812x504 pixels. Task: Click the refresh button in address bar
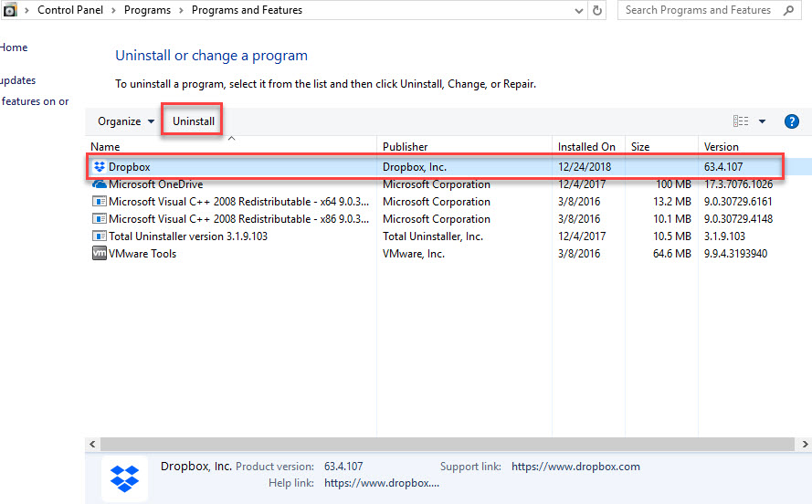597,10
